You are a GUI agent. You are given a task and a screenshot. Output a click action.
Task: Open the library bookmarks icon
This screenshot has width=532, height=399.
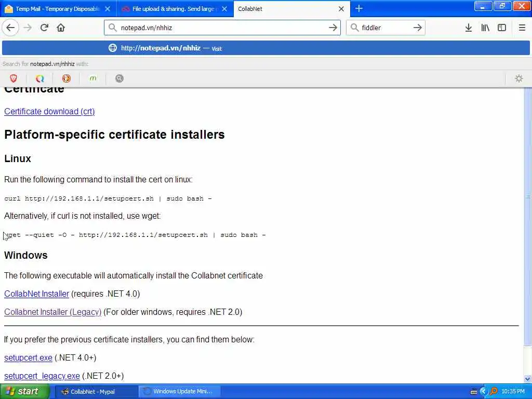pos(485,28)
